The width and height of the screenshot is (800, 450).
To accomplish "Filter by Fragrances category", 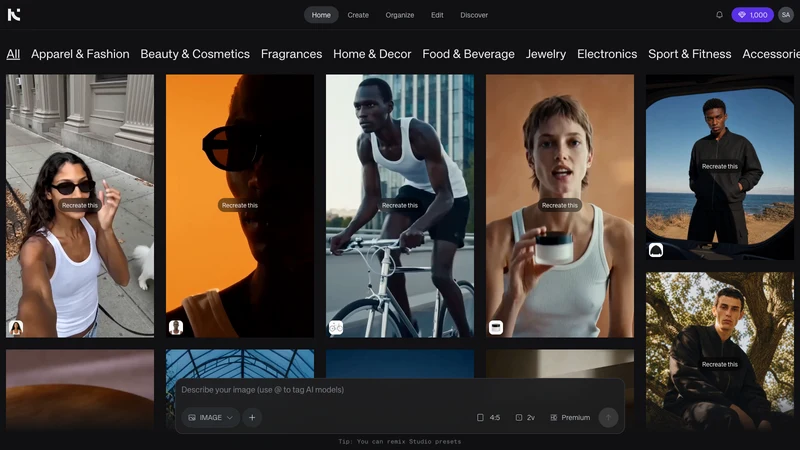I will coord(291,54).
